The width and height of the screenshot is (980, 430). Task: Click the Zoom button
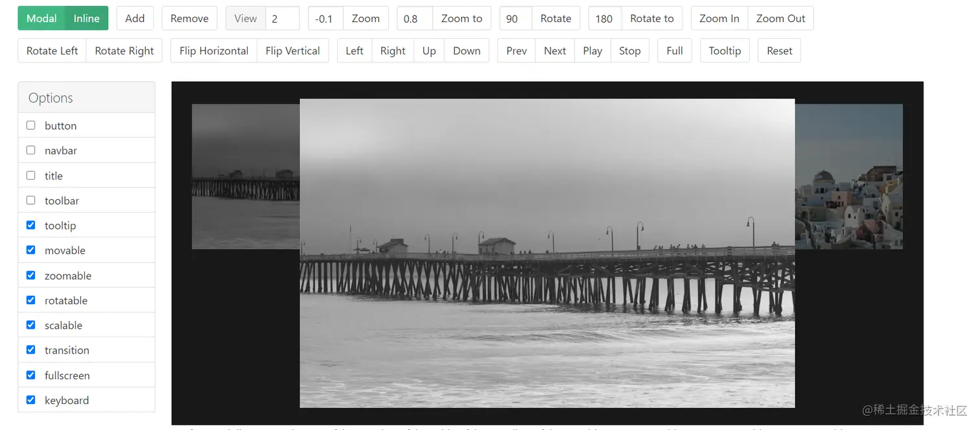[x=366, y=18]
